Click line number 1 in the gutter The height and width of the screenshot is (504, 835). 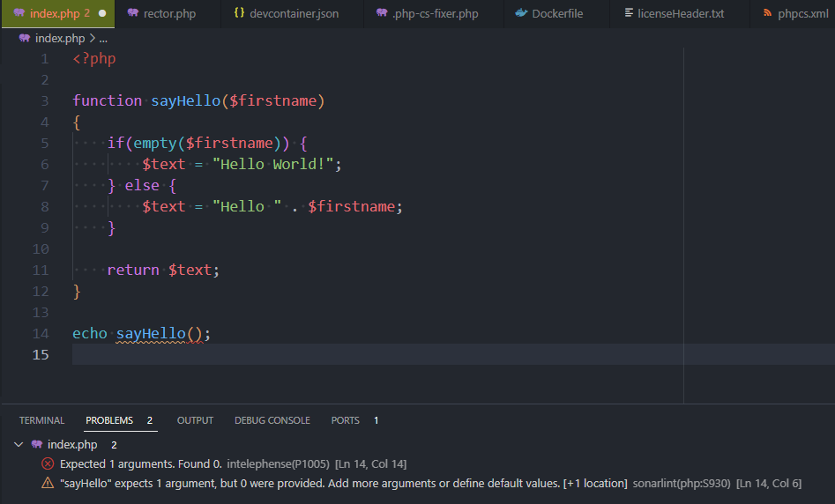(x=45, y=59)
